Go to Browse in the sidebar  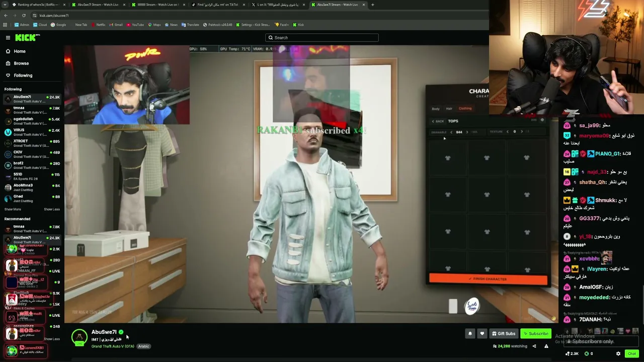21,63
